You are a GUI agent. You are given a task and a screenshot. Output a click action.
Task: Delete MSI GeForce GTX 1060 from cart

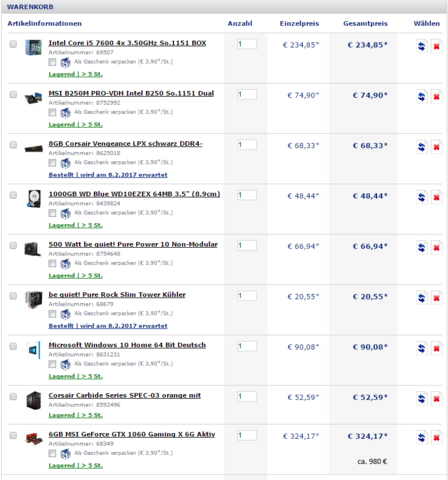pos(436,437)
